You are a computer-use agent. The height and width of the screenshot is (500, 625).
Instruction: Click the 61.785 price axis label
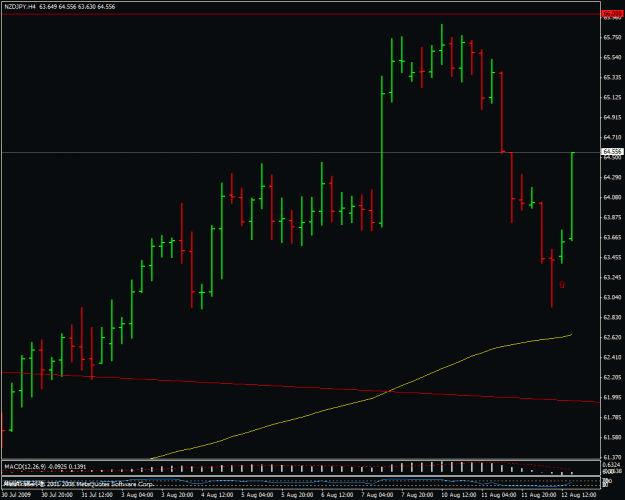613,417
